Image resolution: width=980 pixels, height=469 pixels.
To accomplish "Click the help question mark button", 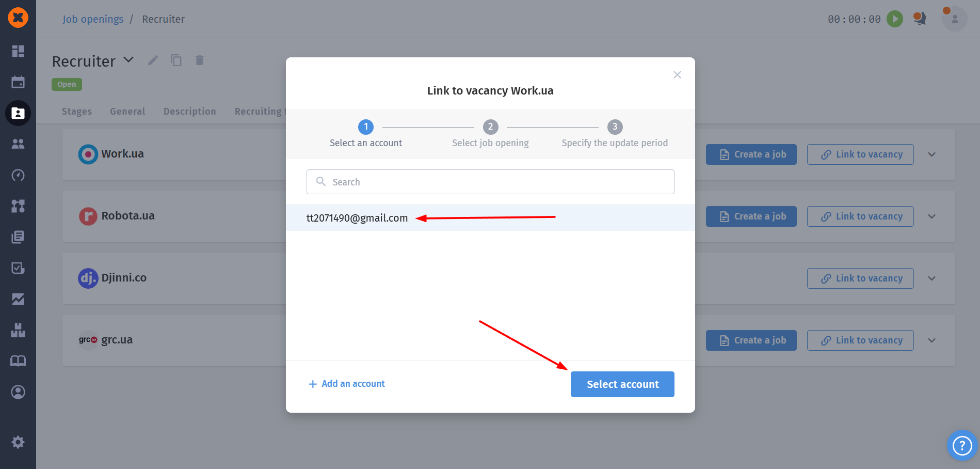I will point(962,445).
